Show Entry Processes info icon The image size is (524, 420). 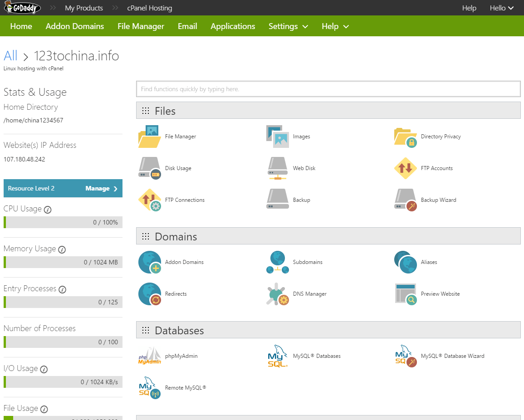pyautogui.click(x=62, y=290)
